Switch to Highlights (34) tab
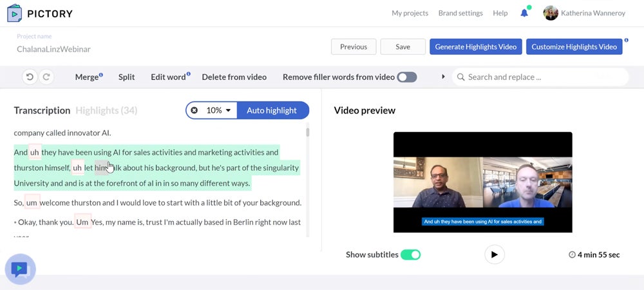 [106, 110]
